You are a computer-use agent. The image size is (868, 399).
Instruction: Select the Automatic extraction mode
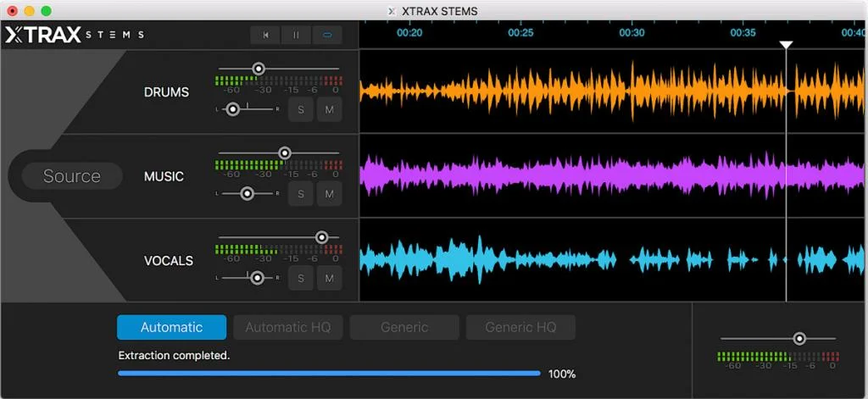tap(171, 327)
